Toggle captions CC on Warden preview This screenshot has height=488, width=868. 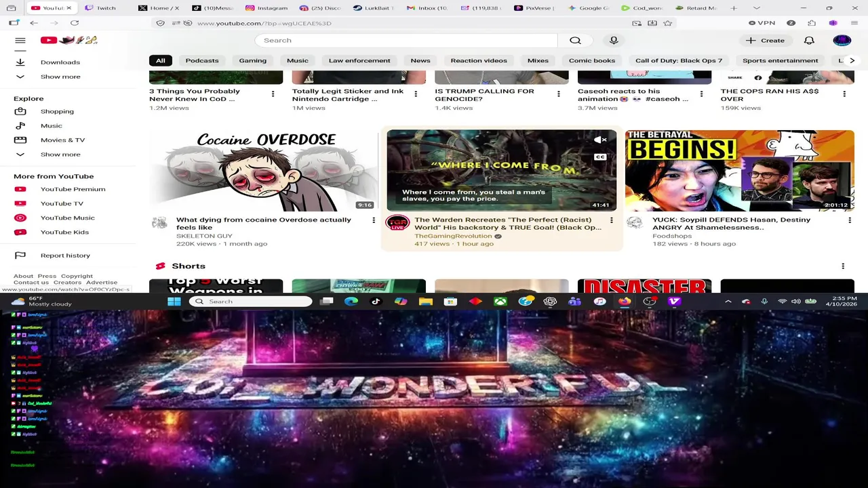tap(600, 157)
